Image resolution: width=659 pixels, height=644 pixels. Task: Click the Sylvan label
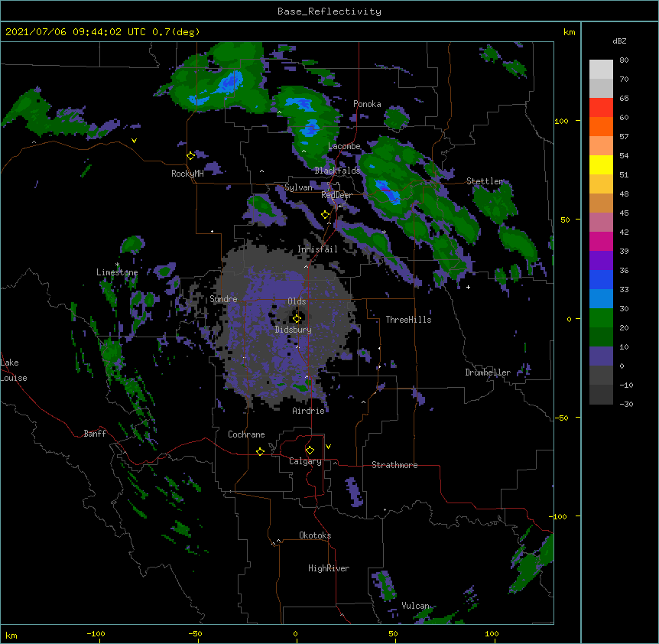point(298,187)
